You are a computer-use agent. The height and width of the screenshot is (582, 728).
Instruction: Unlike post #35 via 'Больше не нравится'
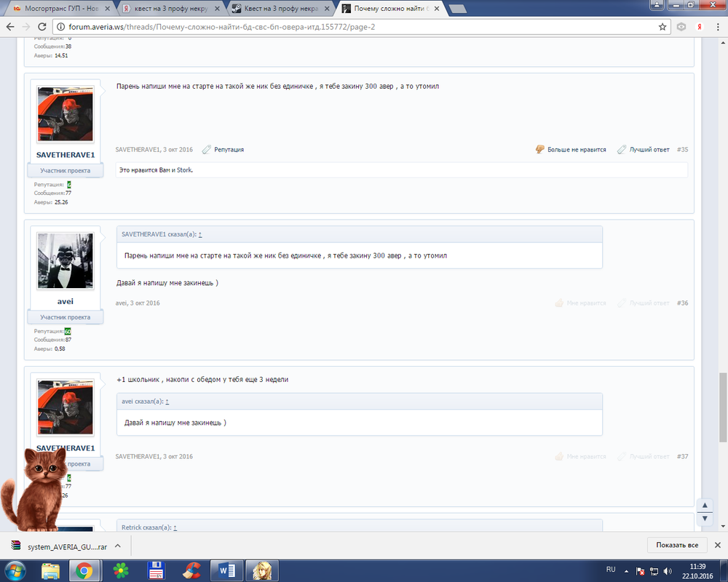571,149
